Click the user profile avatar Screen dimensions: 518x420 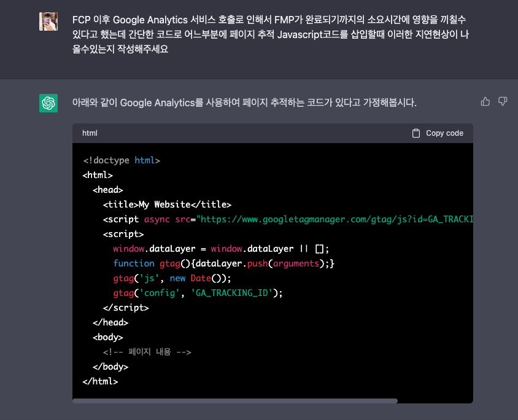48,21
